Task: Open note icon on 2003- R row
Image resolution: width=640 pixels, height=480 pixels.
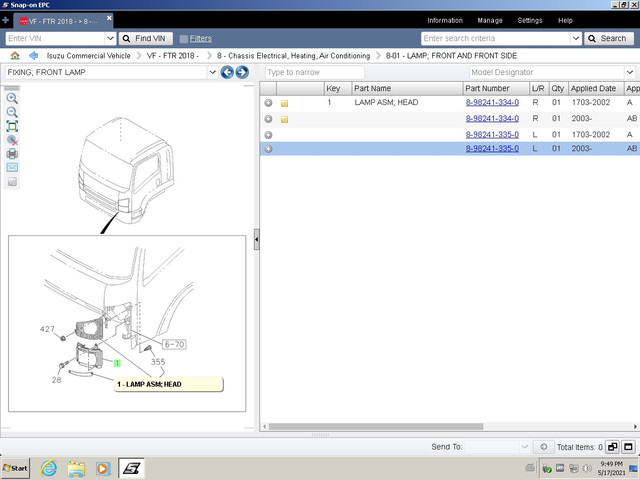Action: (x=284, y=119)
